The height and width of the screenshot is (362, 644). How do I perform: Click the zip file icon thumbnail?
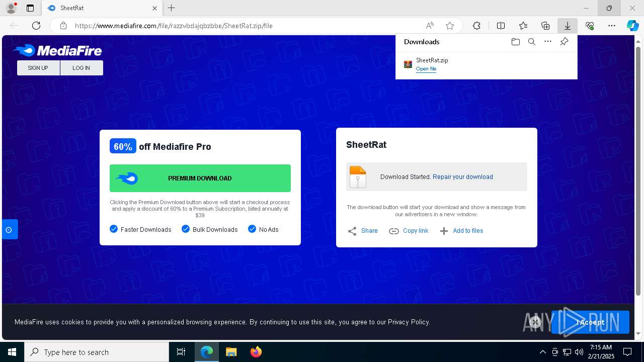tap(358, 177)
